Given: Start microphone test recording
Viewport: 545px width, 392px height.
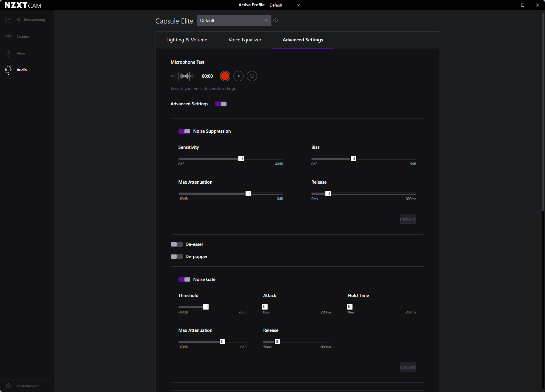Looking at the screenshot, I should (225, 76).
